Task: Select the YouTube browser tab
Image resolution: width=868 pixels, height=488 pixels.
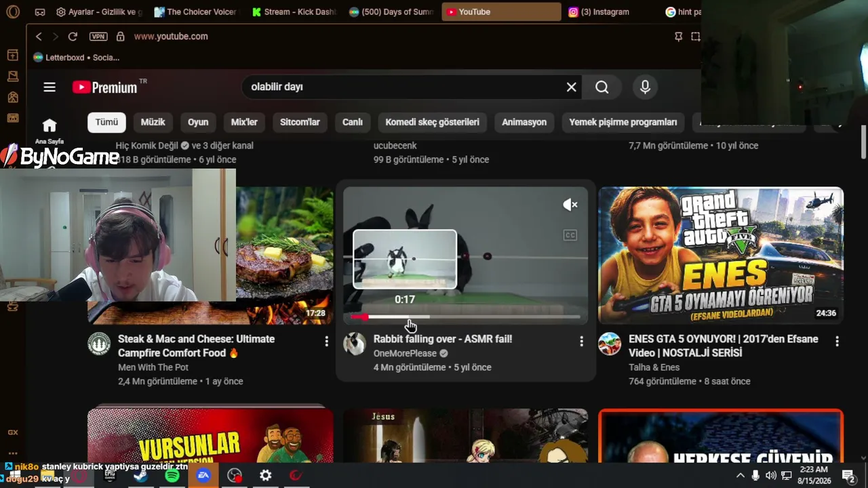Action: pos(501,12)
